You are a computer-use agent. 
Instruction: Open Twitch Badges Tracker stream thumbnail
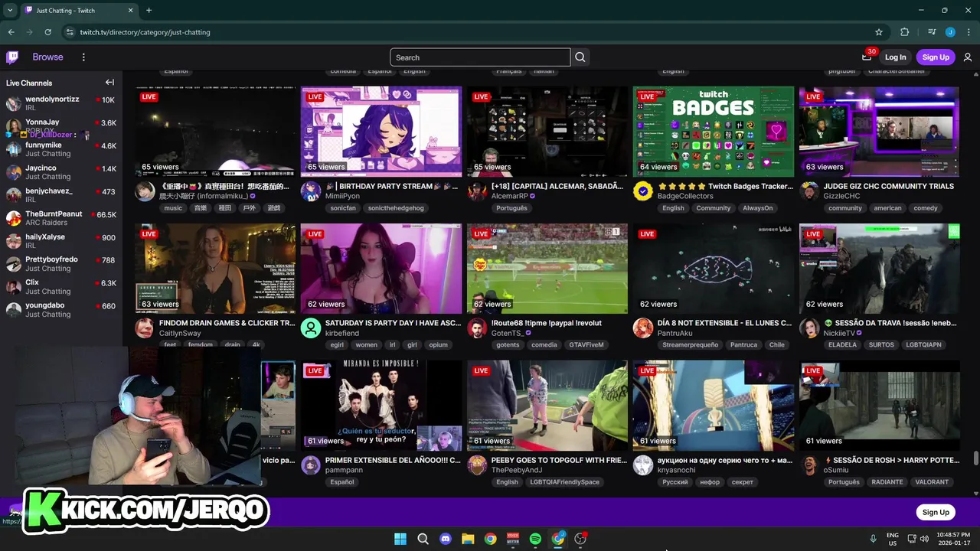click(714, 132)
